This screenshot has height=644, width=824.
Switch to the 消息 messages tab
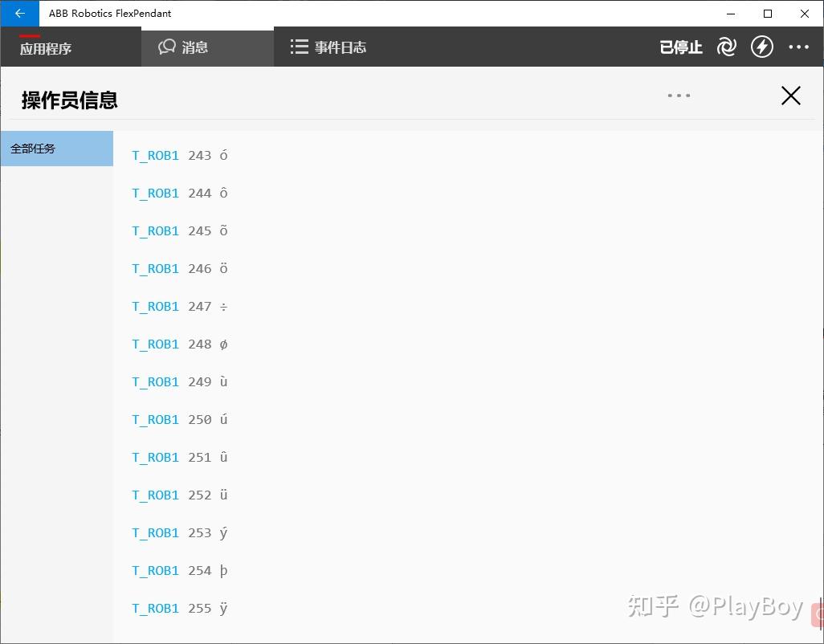[x=207, y=47]
